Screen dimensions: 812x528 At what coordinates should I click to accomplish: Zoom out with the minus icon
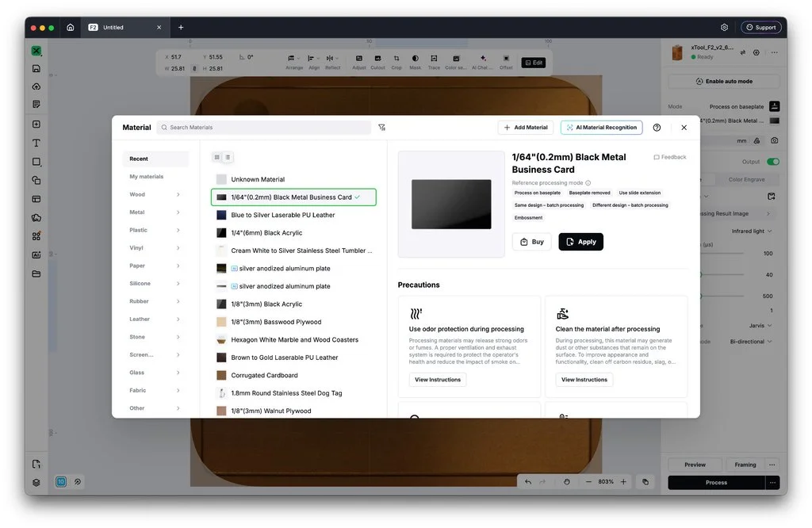click(588, 481)
